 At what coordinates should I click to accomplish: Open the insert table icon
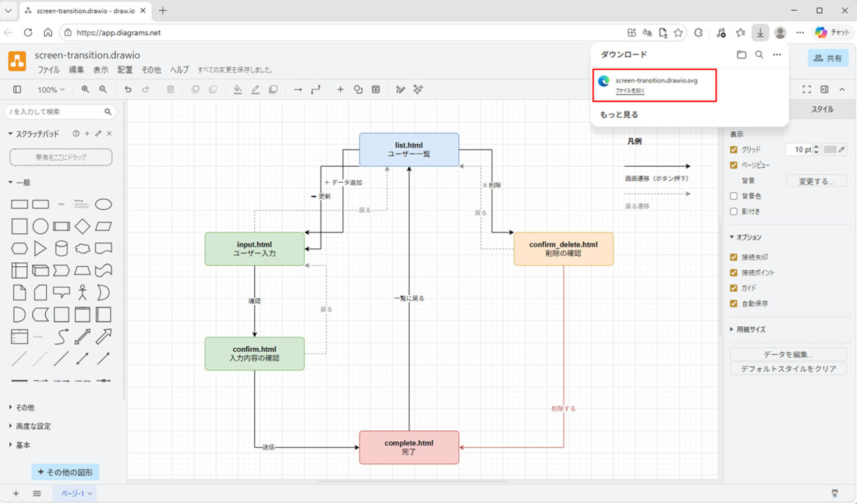click(x=376, y=90)
